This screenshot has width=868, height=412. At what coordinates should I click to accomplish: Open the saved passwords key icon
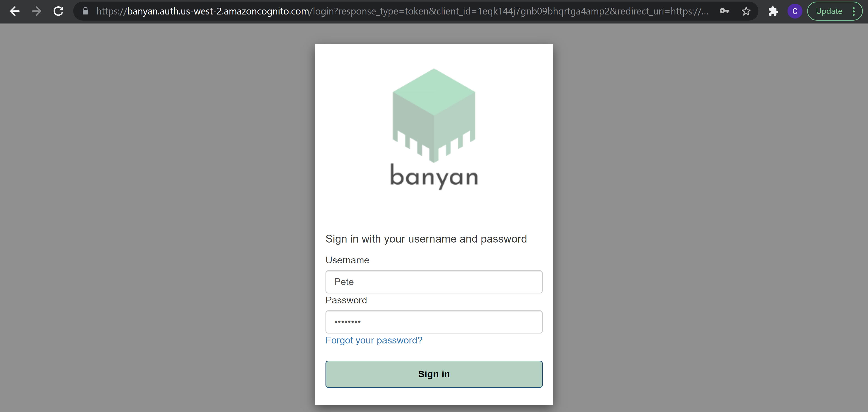point(724,11)
